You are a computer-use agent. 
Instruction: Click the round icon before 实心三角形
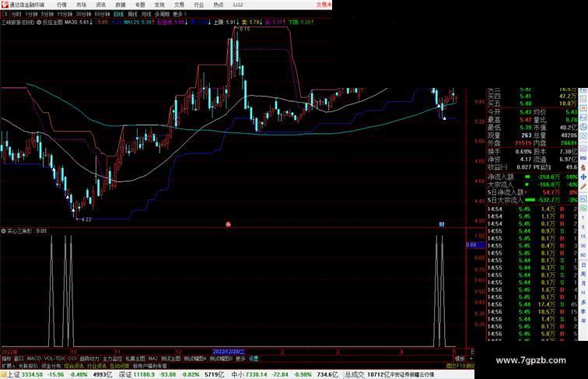(4, 231)
